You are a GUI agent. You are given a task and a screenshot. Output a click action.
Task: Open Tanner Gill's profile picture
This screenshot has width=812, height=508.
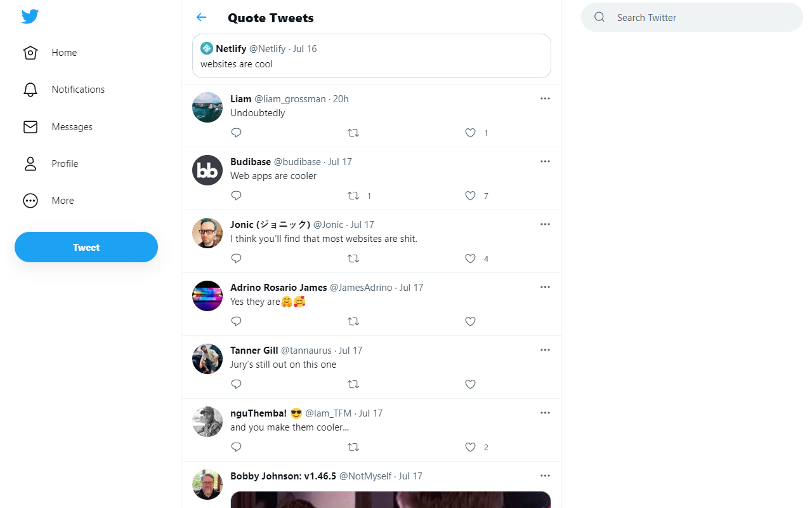point(207,358)
